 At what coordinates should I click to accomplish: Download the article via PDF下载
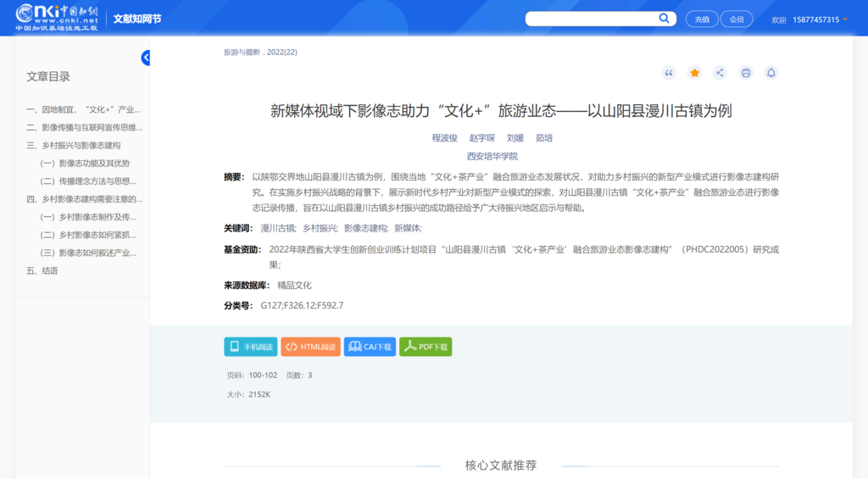pyautogui.click(x=426, y=347)
